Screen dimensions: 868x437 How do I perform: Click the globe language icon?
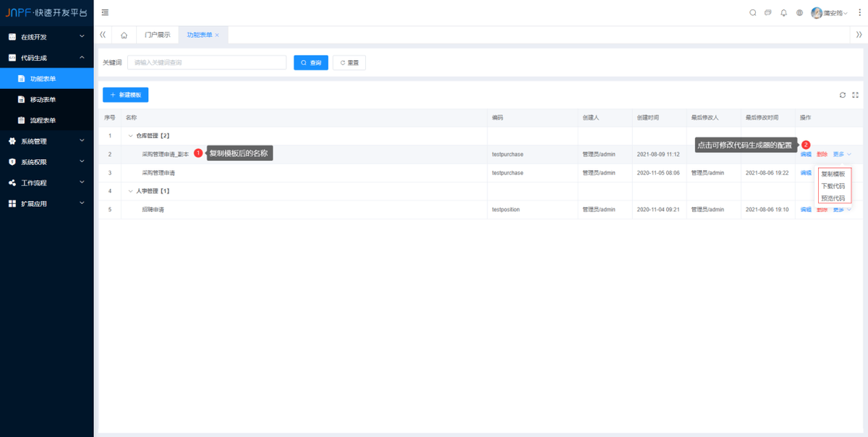tap(799, 12)
